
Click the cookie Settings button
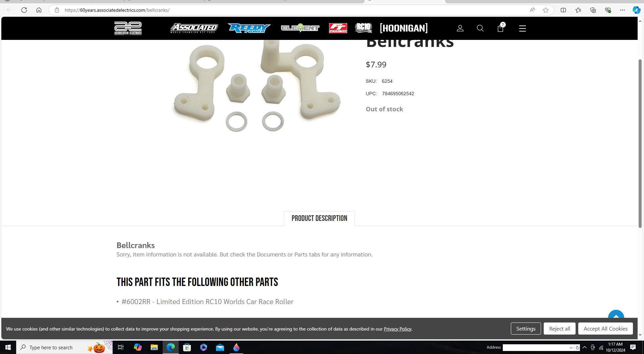pos(526,329)
